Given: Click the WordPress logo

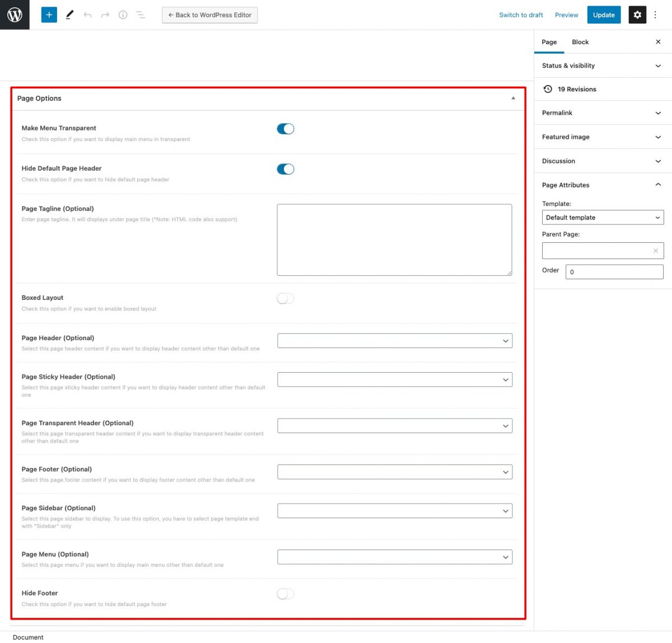Looking at the screenshot, I should coord(15,15).
